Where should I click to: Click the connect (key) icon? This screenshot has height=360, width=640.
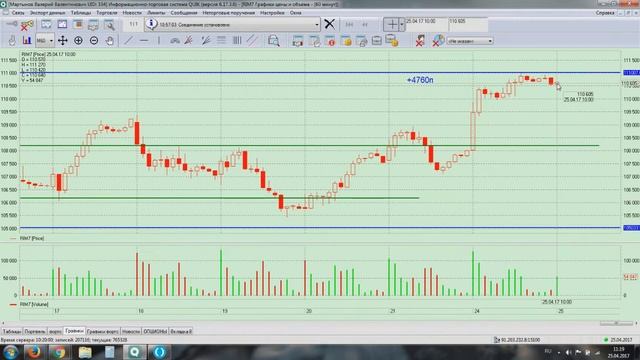pos(12,25)
